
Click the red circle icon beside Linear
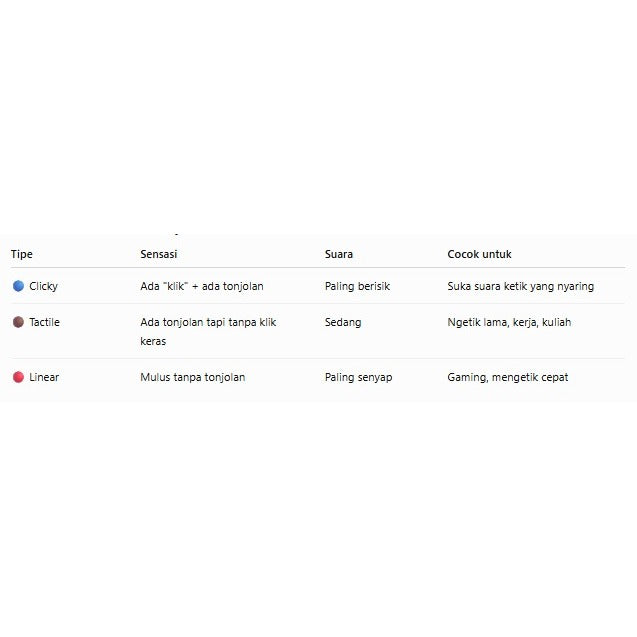click(x=18, y=377)
